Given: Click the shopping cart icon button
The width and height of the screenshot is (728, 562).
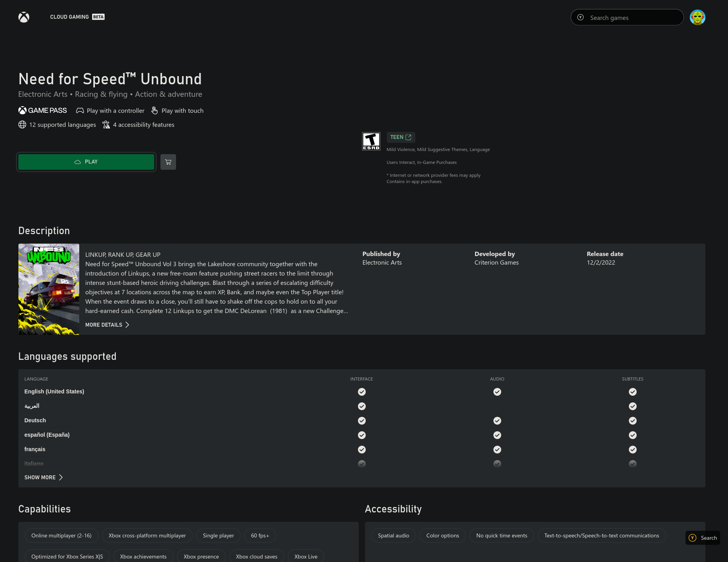Looking at the screenshot, I should (x=168, y=162).
